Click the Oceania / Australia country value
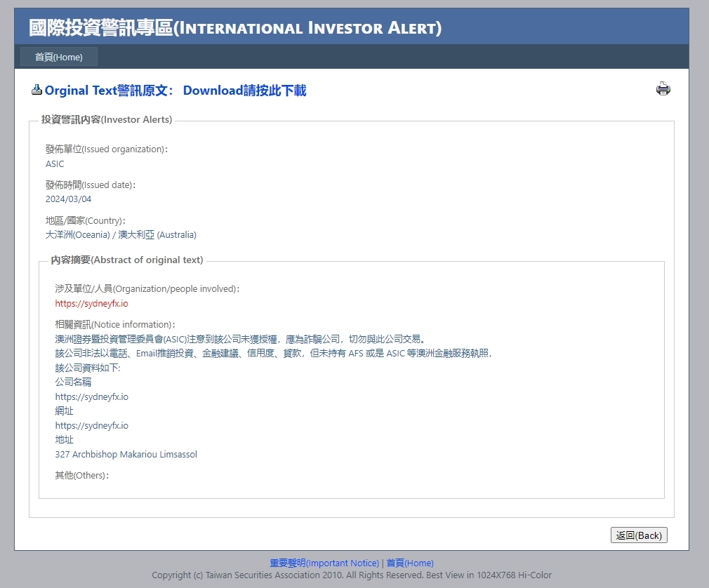This screenshot has width=709, height=588. coord(121,235)
